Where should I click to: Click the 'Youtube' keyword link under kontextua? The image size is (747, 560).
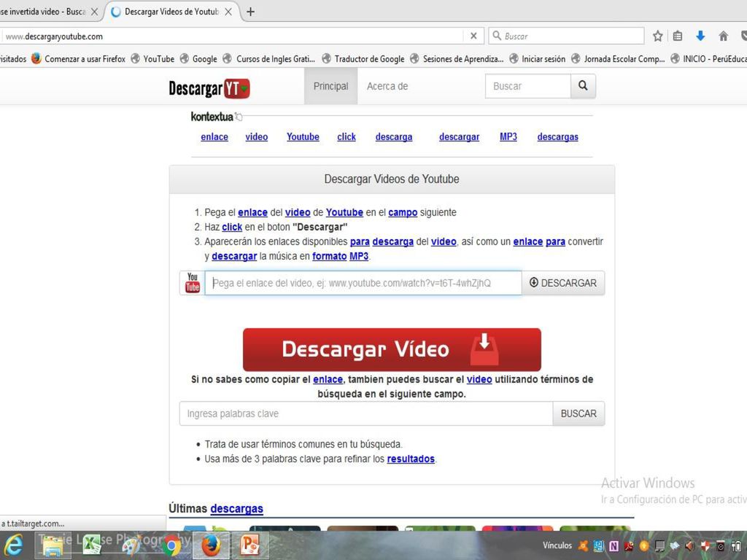click(x=303, y=137)
